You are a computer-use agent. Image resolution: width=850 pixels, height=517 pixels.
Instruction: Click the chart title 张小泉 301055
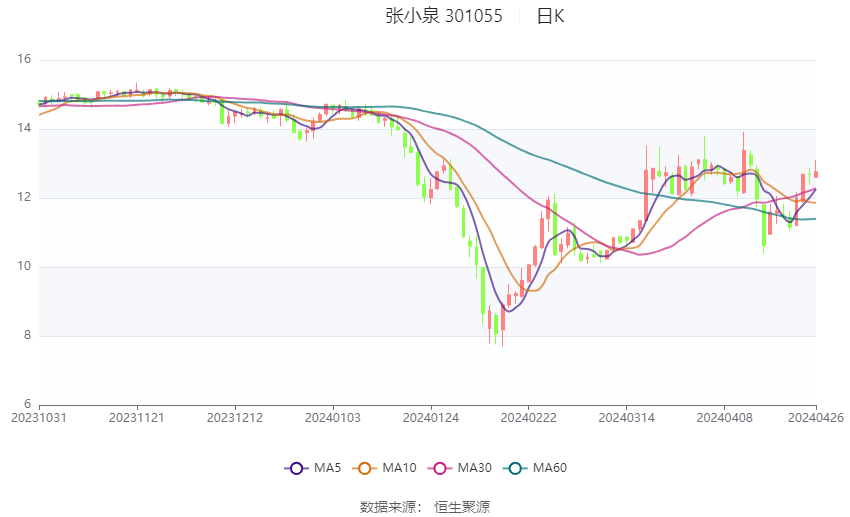tap(444, 16)
